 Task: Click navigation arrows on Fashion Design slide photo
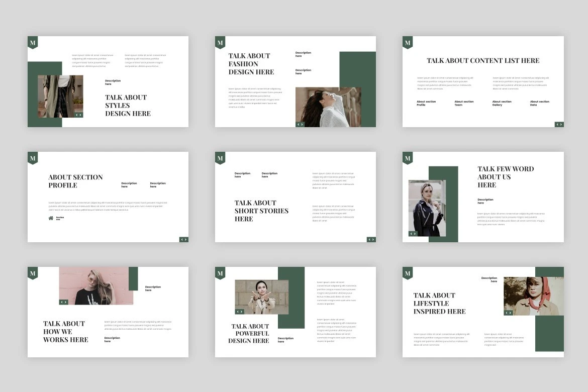pyautogui.click(x=300, y=124)
